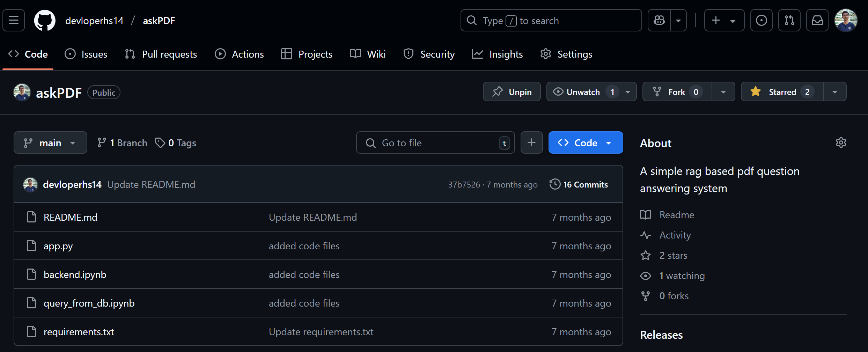
Task: Open devloperhs14 owner link in breadcrumb
Action: pos(94,21)
